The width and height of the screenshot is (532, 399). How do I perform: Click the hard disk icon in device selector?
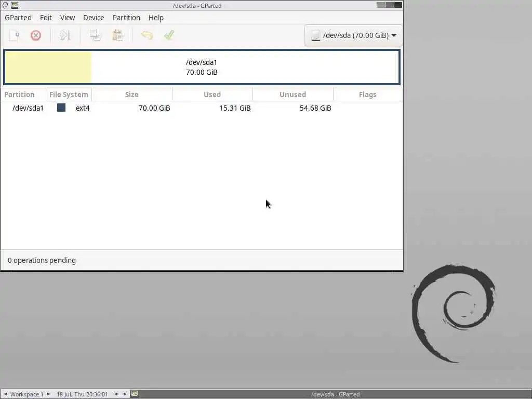[315, 35]
